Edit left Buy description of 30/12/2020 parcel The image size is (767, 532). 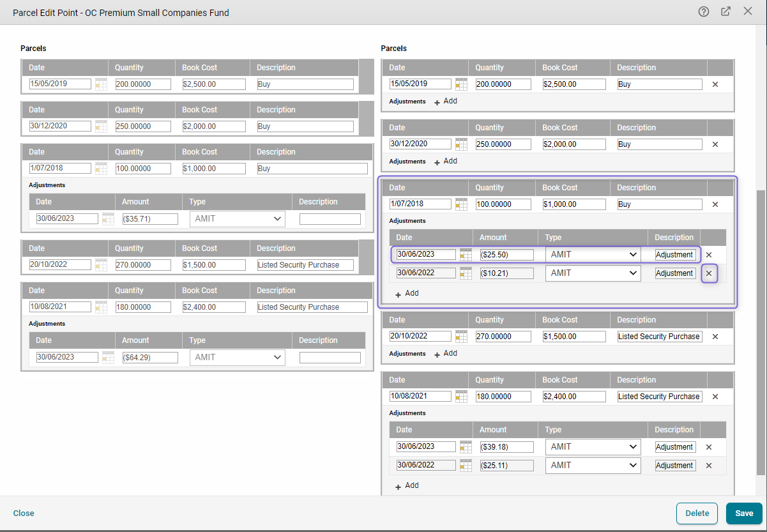point(305,126)
